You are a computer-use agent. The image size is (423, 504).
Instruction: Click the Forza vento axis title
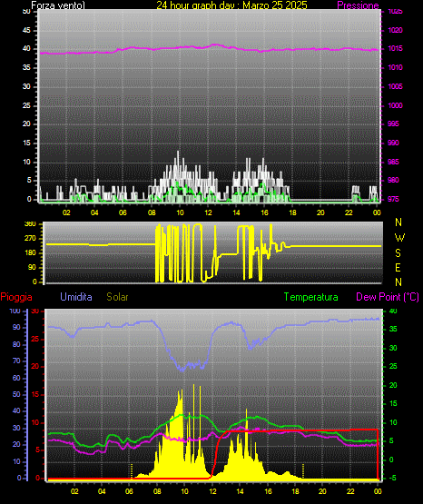(58, 5)
